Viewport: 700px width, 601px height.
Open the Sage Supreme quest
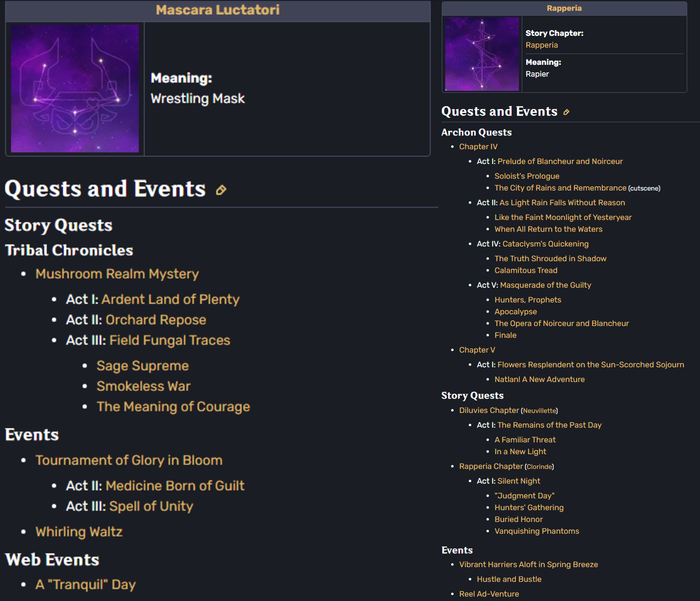[x=143, y=366]
